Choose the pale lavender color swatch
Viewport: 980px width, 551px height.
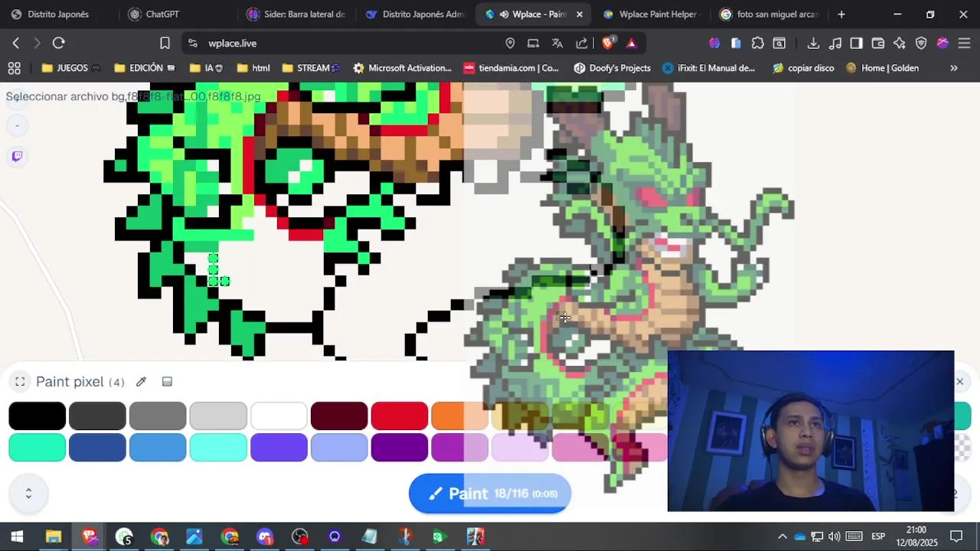(x=520, y=448)
